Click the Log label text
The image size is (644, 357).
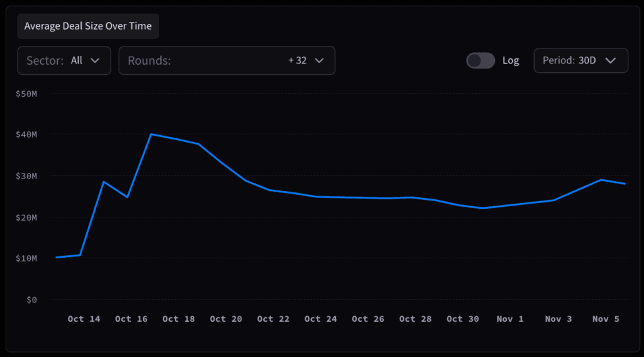point(511,60)
